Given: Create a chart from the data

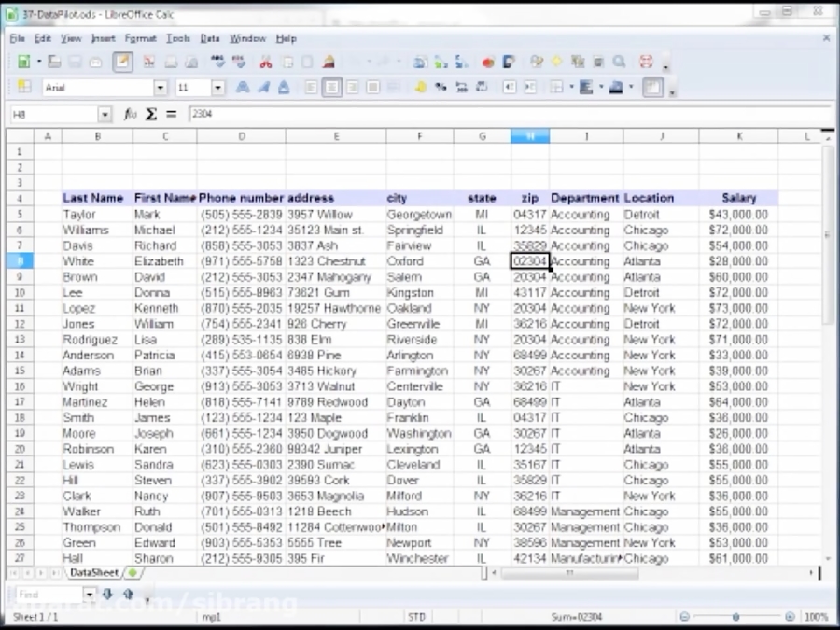Looking at the screenshot, I should 486,62.
